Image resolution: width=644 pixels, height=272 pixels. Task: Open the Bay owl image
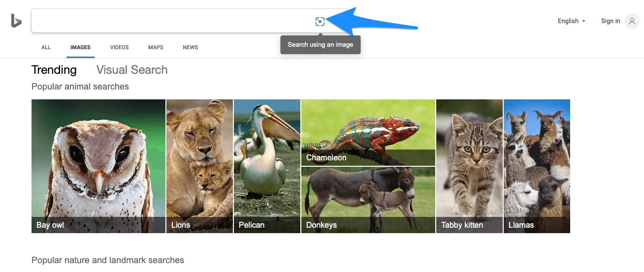[98, 166]
